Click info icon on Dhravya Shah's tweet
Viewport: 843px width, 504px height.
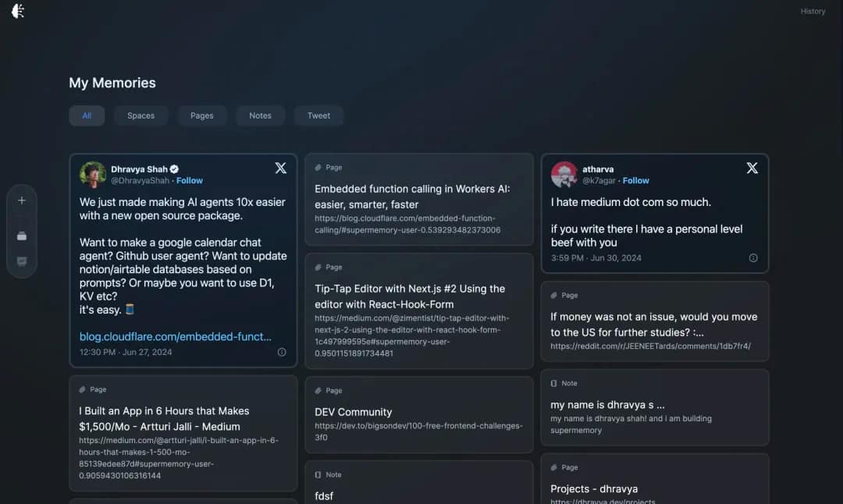(282, 352)
